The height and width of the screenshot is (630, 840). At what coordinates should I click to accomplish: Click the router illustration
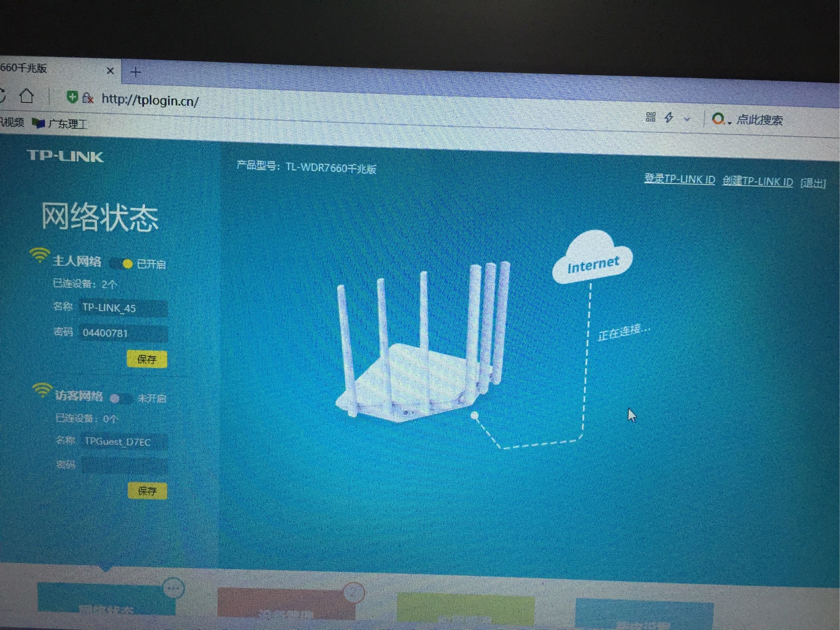(x=422, y=342)
